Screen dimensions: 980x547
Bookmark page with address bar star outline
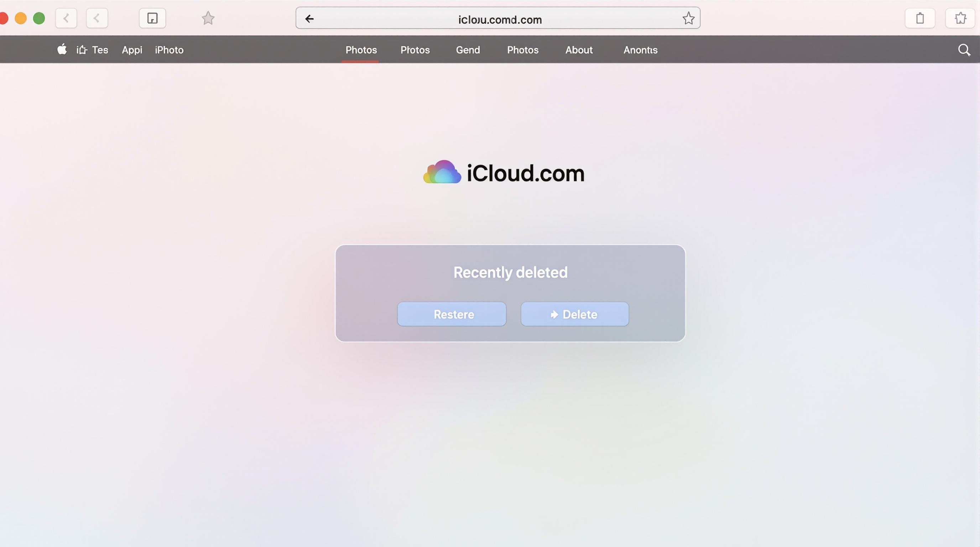pyautogui.click(x=688, y=18)
